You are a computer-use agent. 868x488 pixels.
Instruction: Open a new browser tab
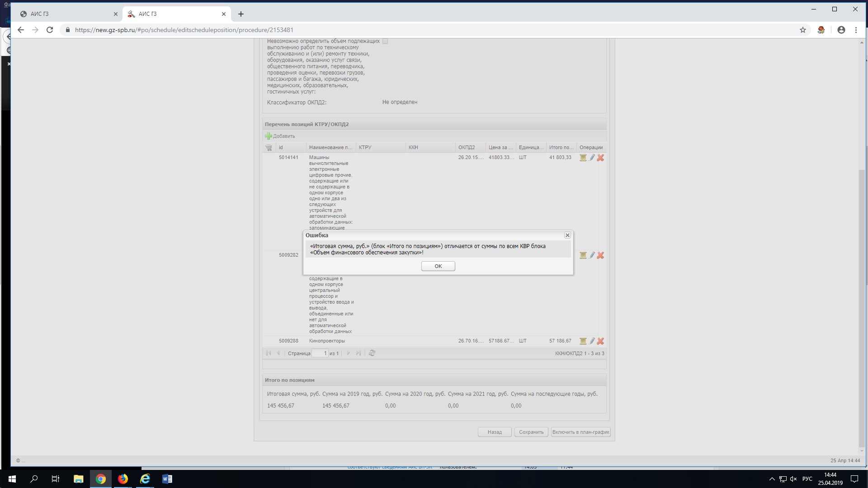241,14
